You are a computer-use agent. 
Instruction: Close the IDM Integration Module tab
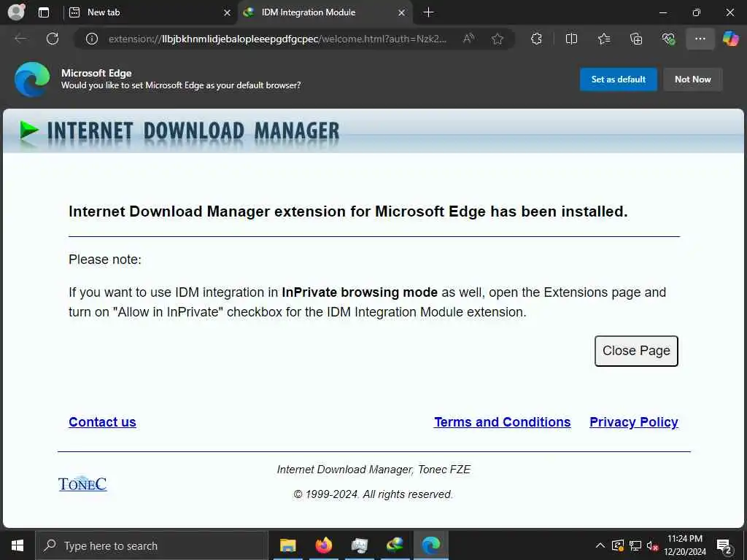pyautogui.click(x=402, y=13)
